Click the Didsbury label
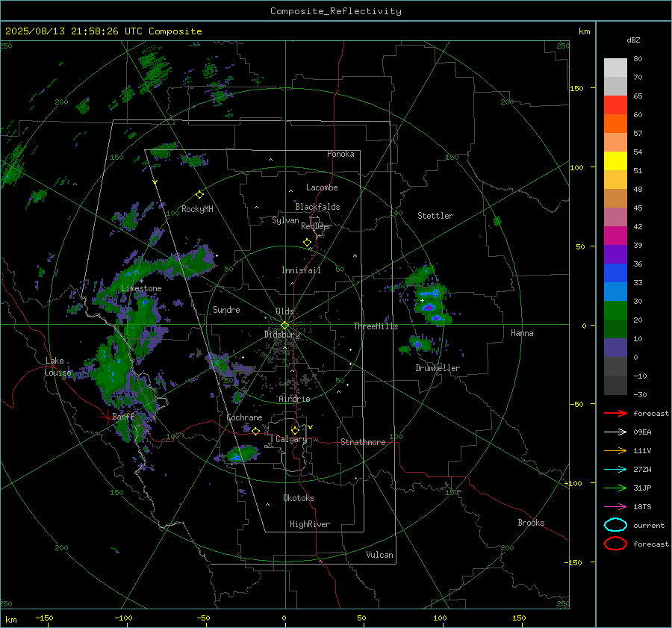The image size is (672, 628). pos(281,335)
